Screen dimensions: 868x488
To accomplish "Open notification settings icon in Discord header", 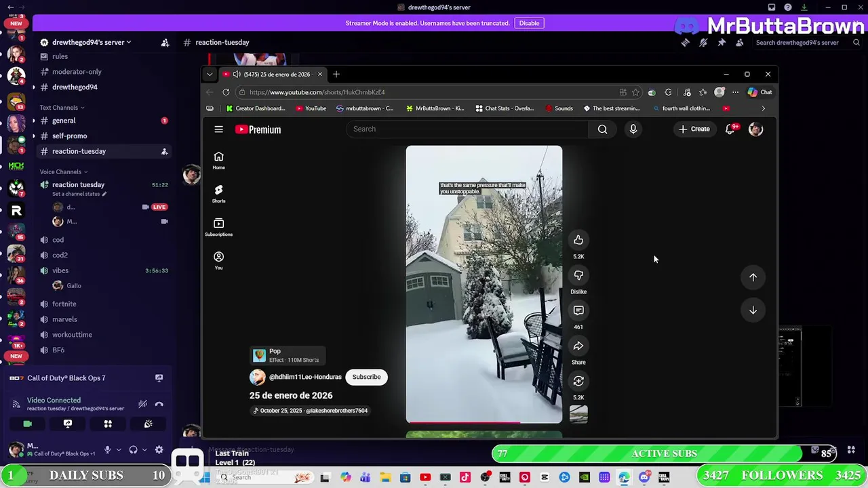I will pyautogui.click(x=703, y=42).
